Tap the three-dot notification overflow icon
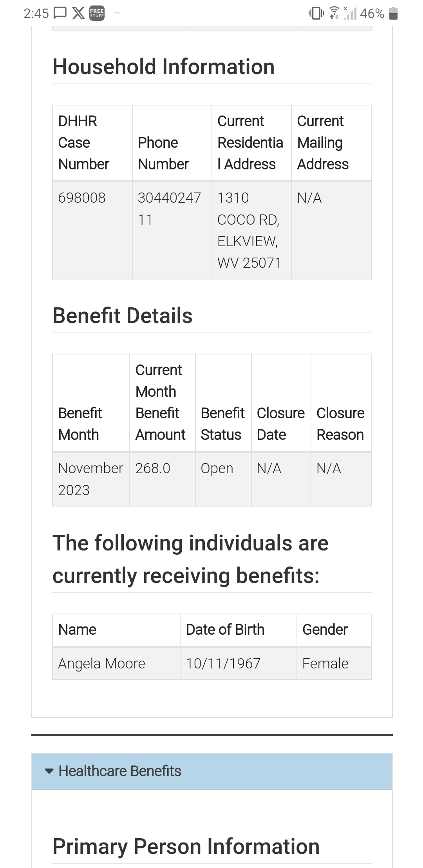The image size is (423, 868). (117, 13)
